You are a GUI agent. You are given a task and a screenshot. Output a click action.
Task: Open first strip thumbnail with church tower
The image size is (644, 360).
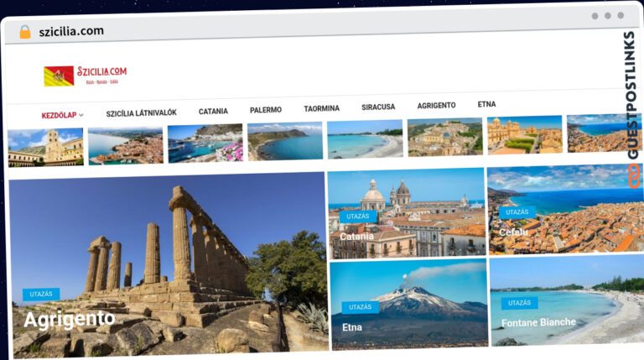coord(45,147)
